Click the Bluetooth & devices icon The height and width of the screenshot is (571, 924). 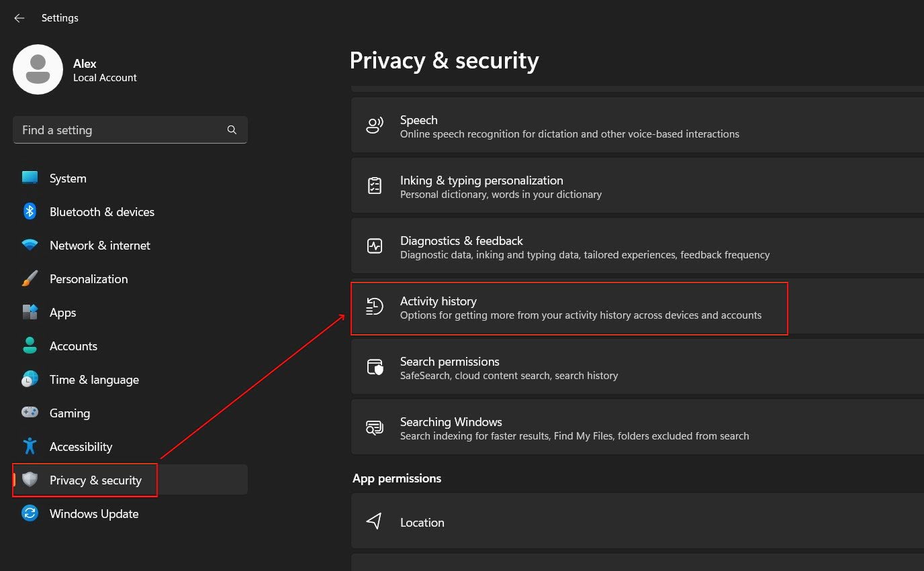(30, 212)
